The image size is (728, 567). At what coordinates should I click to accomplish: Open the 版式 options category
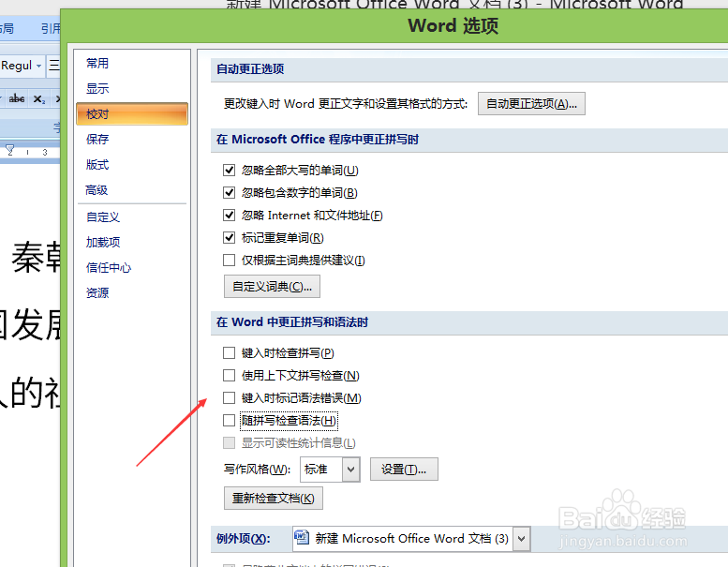tap(97, 164)
